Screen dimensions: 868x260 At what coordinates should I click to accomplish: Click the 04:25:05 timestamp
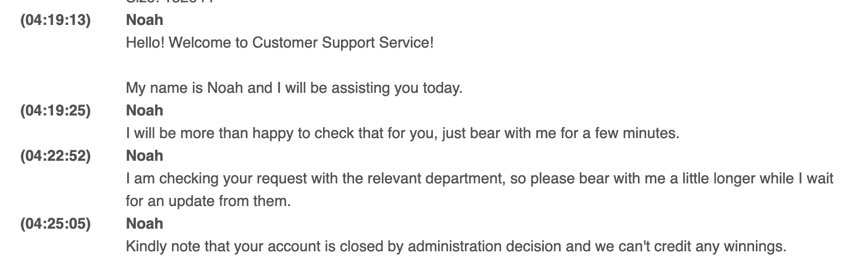tap(55, 224)
